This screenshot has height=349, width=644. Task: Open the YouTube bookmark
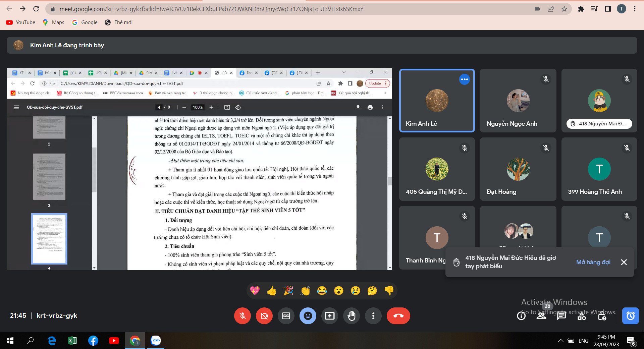coord(21,22)
